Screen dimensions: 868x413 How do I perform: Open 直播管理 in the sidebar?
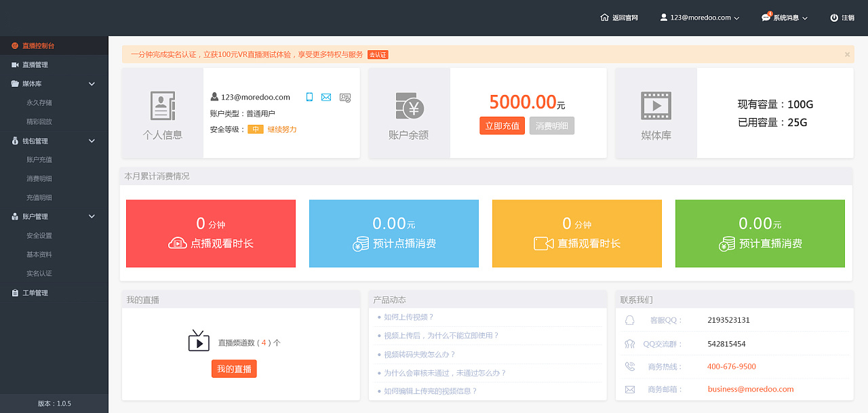click(x=35, y=65)
